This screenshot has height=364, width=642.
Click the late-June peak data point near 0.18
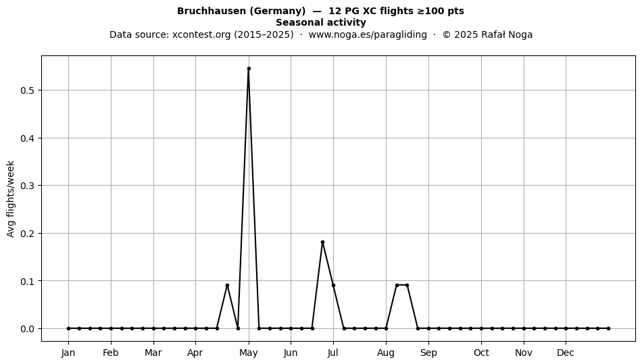pyautogui.click(x=322, y=242)
